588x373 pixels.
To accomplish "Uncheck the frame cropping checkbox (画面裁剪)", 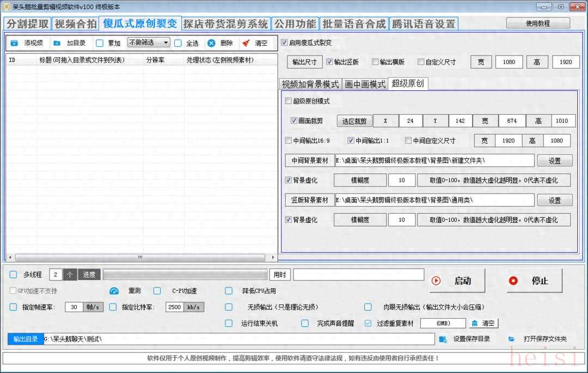I will [294, 121].
